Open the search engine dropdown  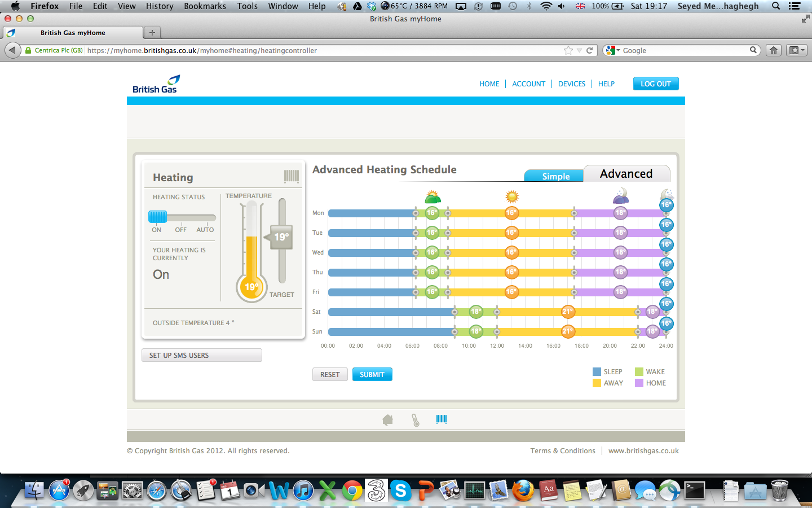[613, 50]
